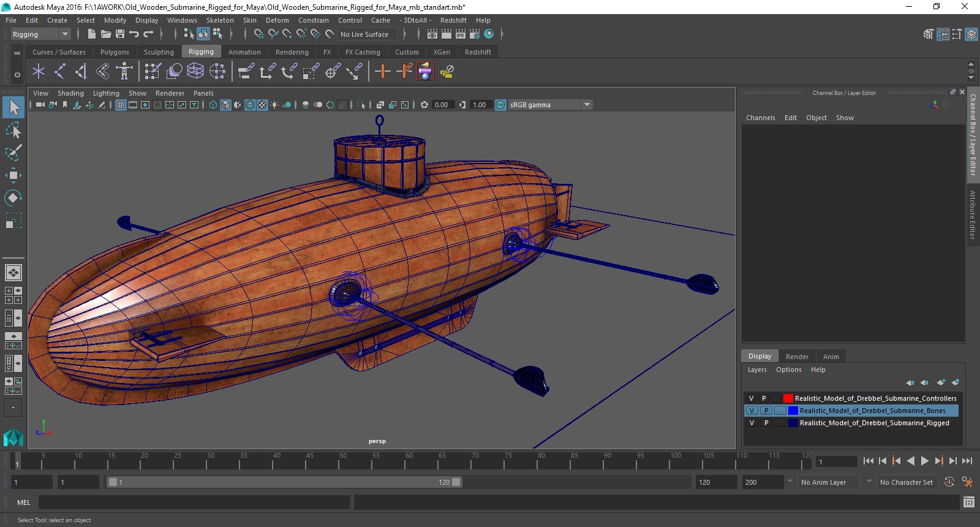The image size is (980, 527).
Task: Apply the Parent constraint shelf icon
Action: 246,72
